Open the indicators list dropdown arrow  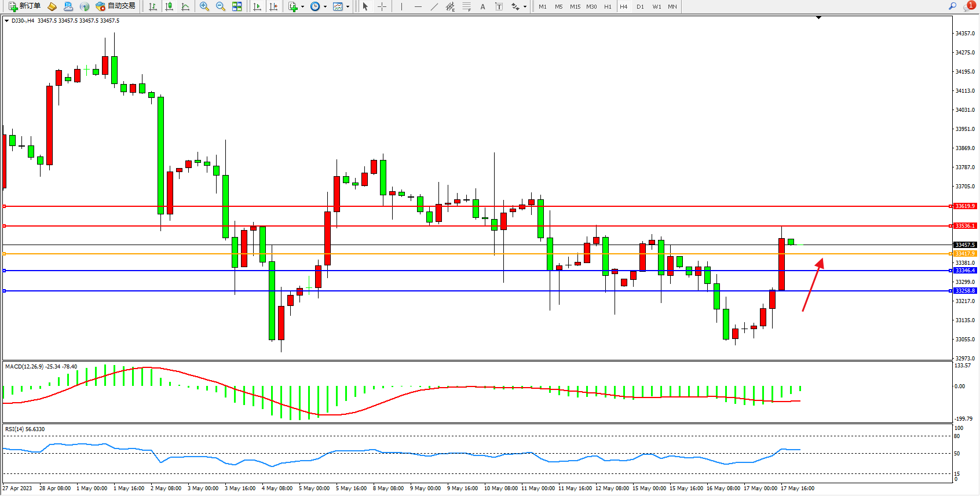(302, 7)
